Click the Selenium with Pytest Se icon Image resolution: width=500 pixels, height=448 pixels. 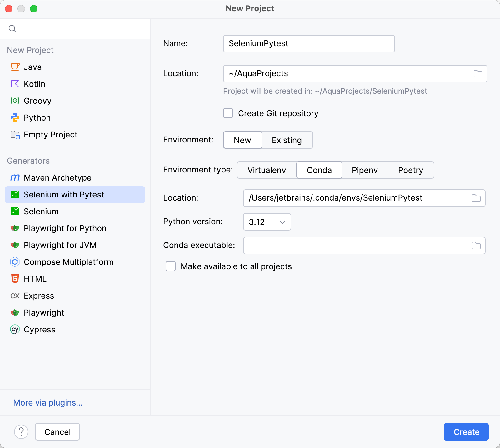(x=15, y=194)
